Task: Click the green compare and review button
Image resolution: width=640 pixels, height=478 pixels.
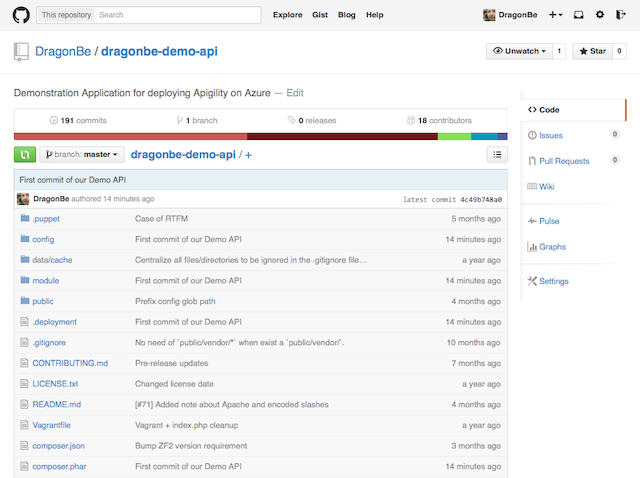Action: 24,154
